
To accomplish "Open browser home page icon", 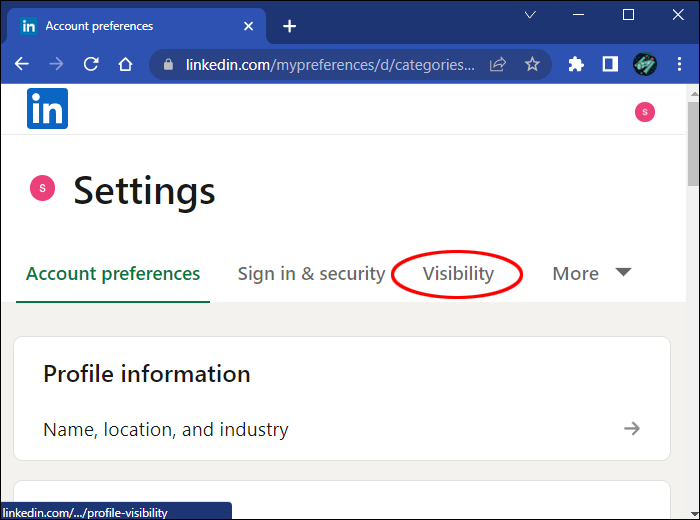I will (x=125, y=64).
